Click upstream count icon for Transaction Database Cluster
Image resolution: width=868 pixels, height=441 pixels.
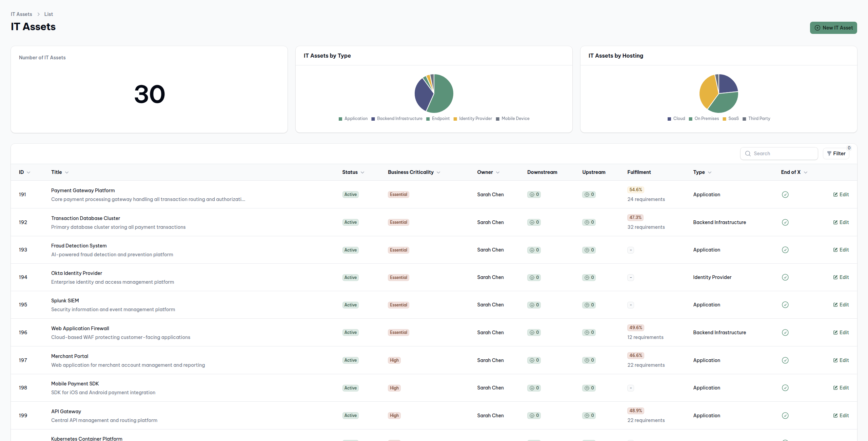(x=586, y=222)
